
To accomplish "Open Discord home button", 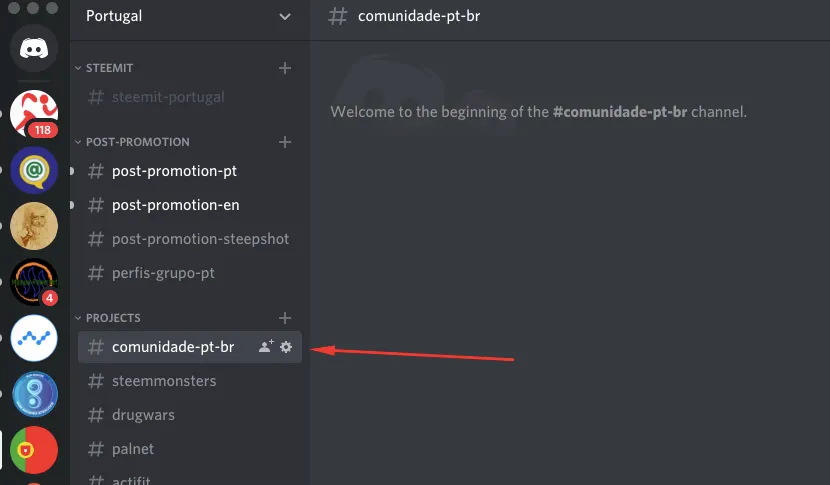I will pyautogui.click(x=34, y=48).
